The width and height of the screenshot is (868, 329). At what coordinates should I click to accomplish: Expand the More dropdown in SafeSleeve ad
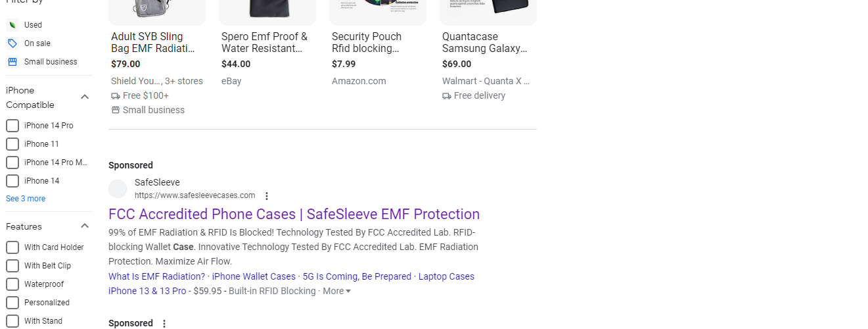point(337,291)
